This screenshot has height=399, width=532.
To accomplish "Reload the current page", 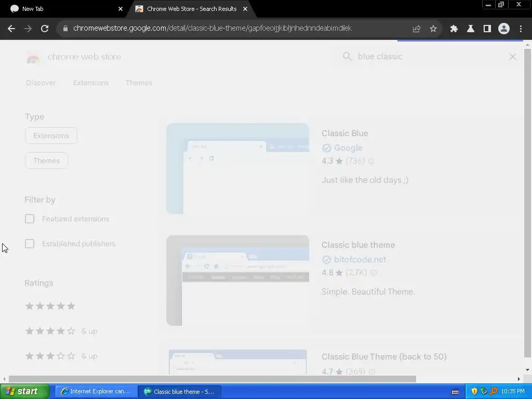I will [x=45, y=29].
